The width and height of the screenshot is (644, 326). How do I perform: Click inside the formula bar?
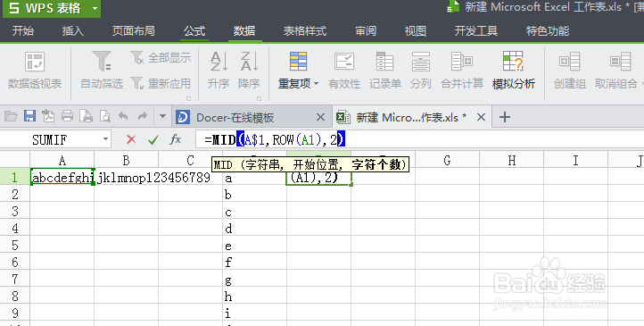point(419,140)
